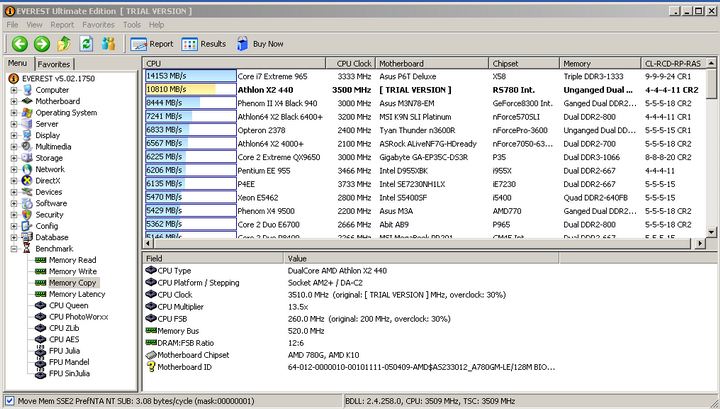The width and height of the screenshot is (720, 409).
Task: Click the Benchmark hourglass icon
Action: [27, 248]
